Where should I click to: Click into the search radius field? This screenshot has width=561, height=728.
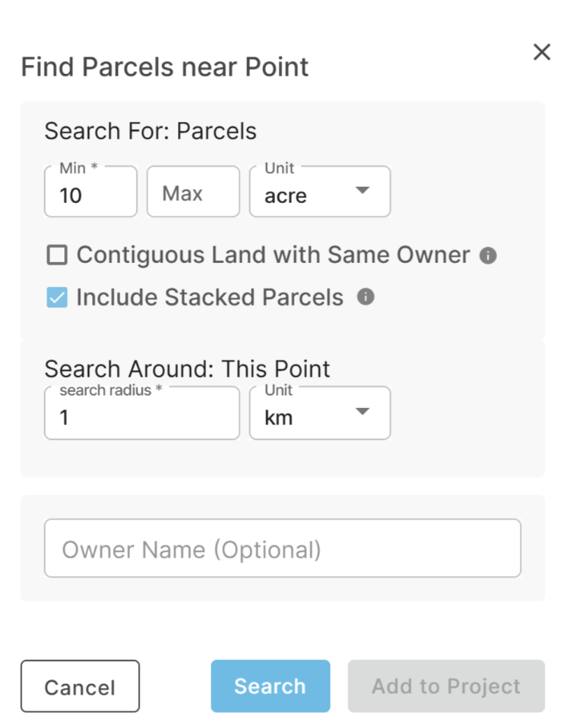point(142,413)
